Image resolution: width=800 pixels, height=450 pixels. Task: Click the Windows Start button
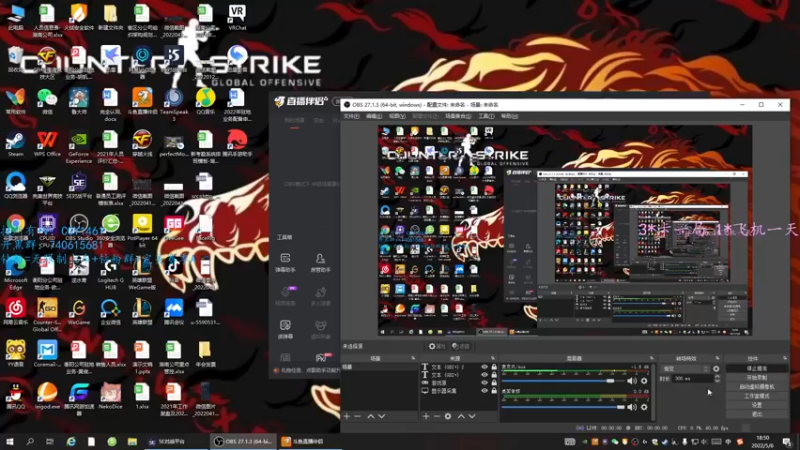click(x=9, y=441)
